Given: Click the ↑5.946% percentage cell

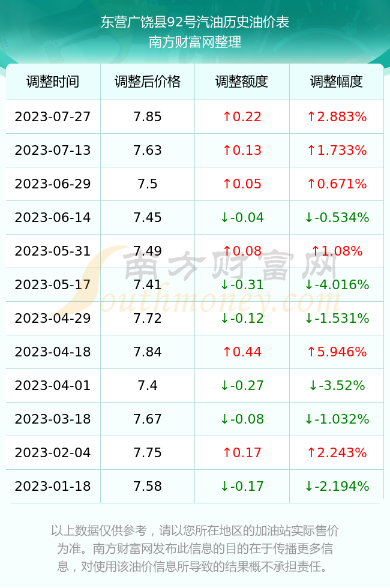Looking at the screenshot, I should tap(337, 352).
